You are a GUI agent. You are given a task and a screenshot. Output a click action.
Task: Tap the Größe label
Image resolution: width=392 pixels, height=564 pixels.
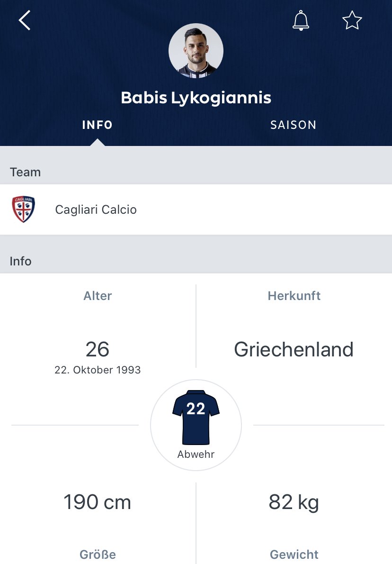click(x=98, y=555)
